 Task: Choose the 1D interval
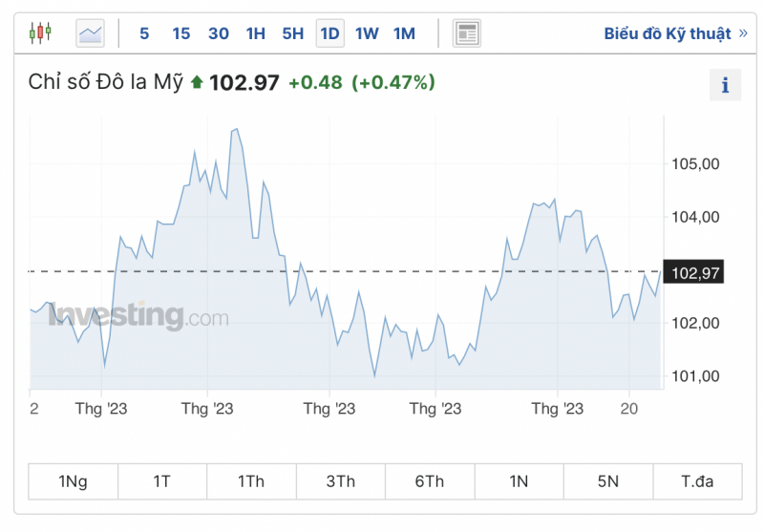[x=329, y=33]
